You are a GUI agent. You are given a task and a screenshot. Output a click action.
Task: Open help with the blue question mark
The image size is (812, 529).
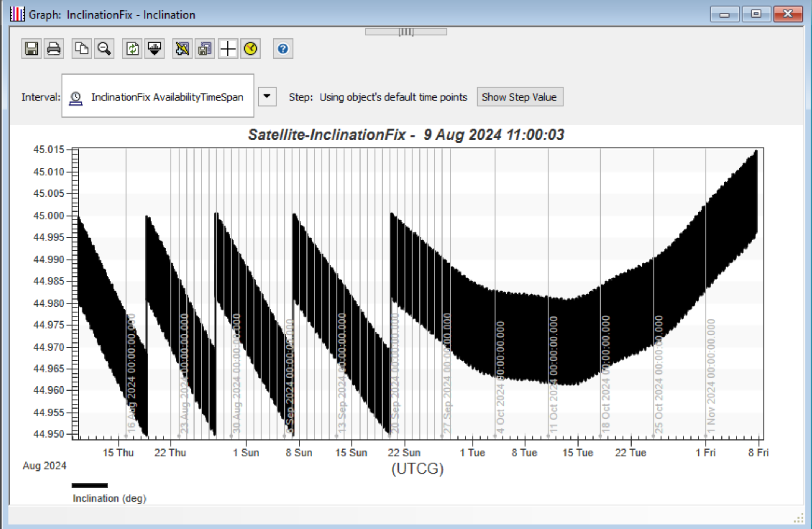(283, 49)
